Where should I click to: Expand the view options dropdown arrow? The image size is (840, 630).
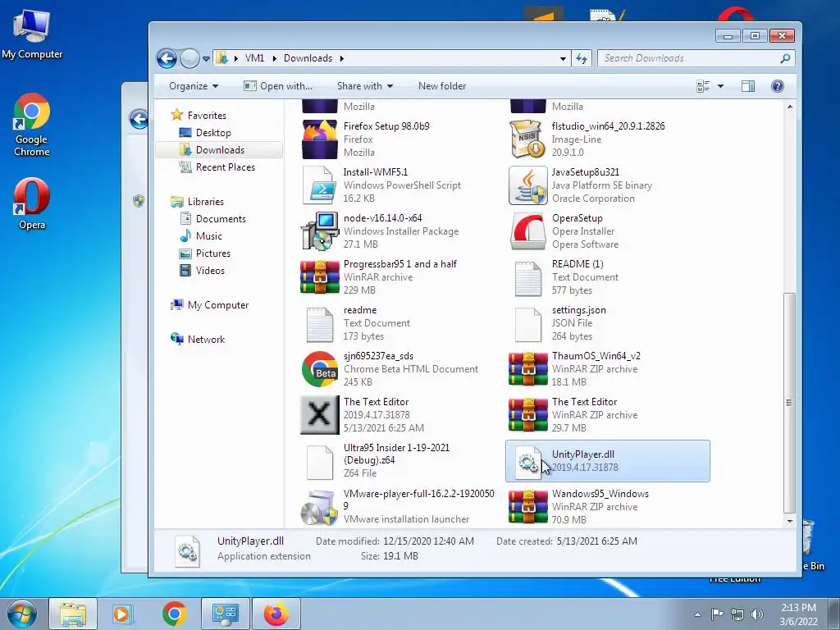coord(720,85)
